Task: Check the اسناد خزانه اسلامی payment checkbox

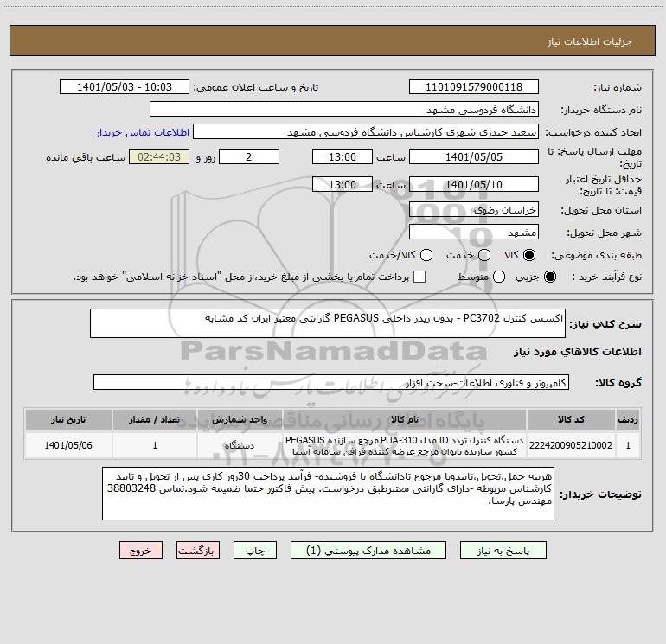Action: [x=419, y=277]
